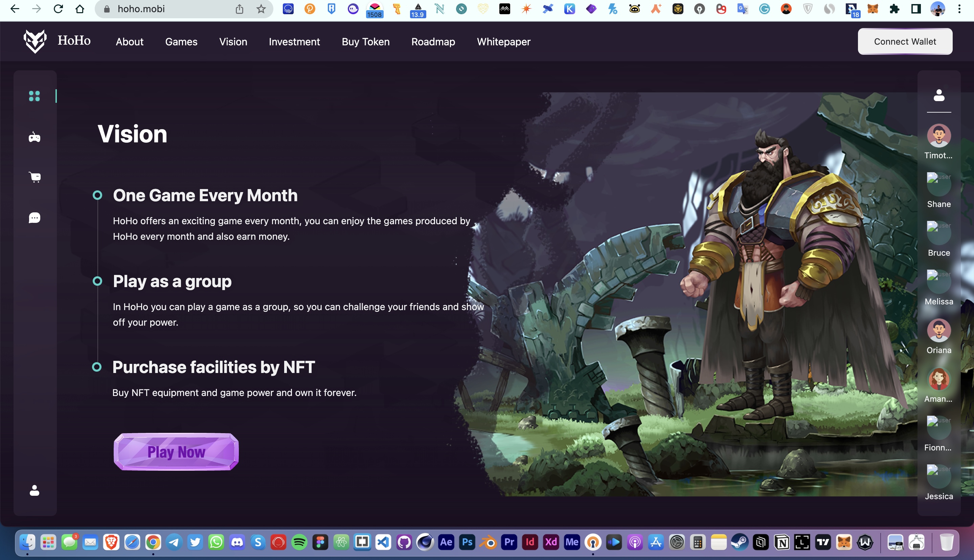Select the Fionn... user avatar
This screenshot has width=974, height=560.
coord(938,427)
